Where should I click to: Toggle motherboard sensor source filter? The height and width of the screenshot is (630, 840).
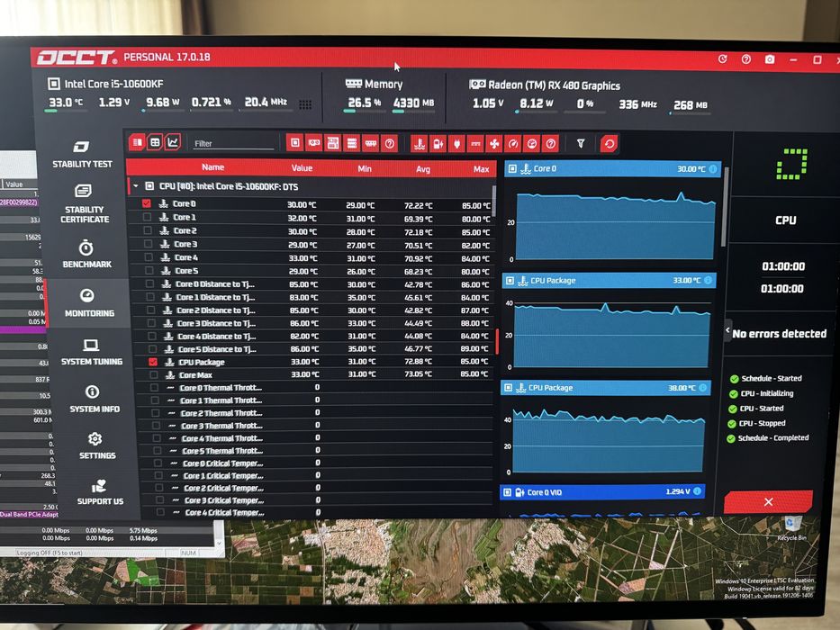coord(333,143)
